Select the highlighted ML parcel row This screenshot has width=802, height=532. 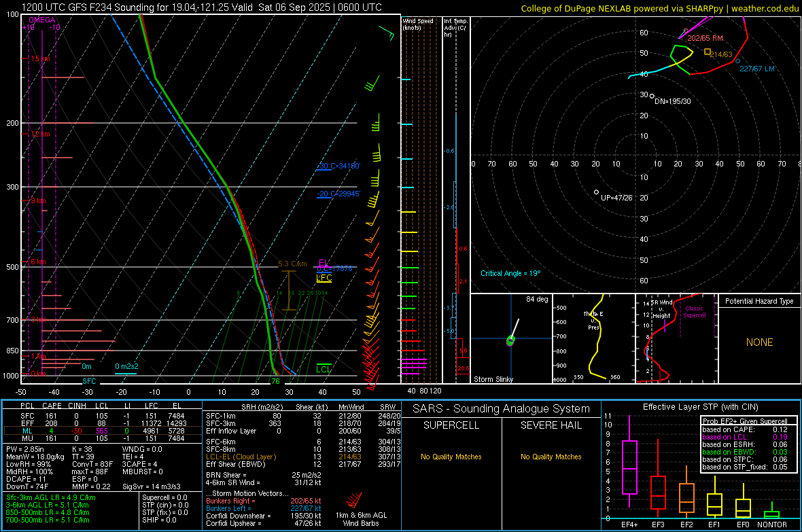point(103,431)
